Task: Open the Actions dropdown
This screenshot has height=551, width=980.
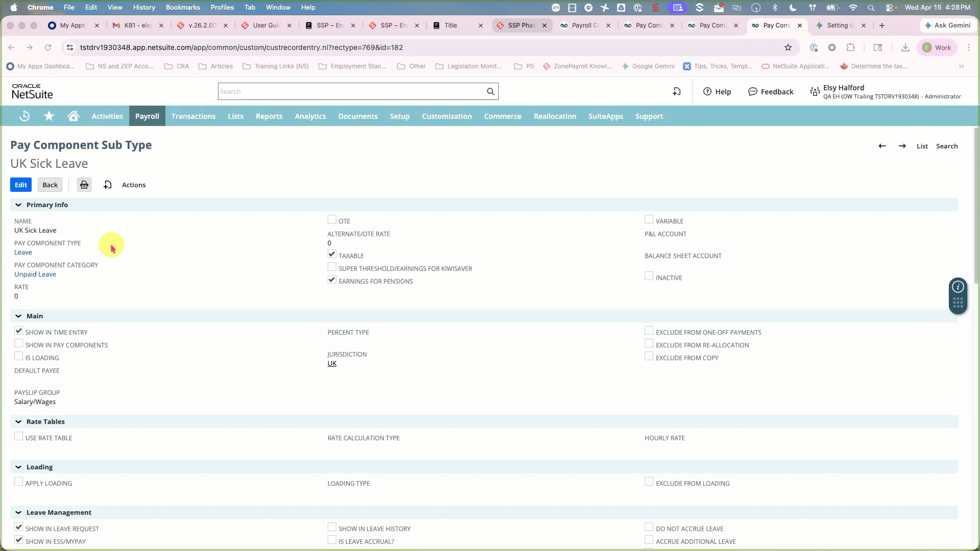Action: [134, 185]
